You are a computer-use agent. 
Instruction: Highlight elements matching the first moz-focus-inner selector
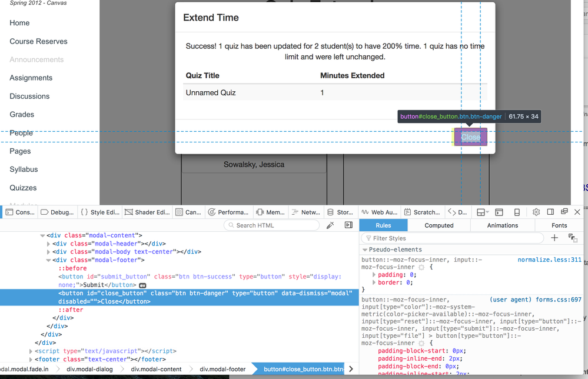(420, 267)
